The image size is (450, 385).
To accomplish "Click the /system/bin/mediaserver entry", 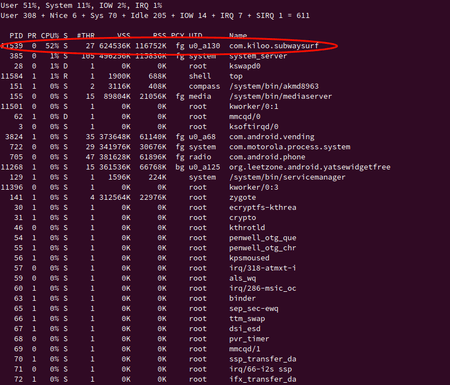I will tap(280, 96).
